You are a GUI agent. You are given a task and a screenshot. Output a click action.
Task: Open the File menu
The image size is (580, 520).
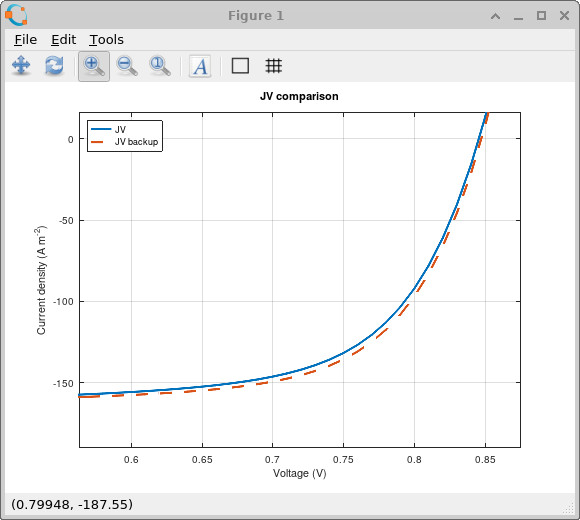(x=26, y=40)
